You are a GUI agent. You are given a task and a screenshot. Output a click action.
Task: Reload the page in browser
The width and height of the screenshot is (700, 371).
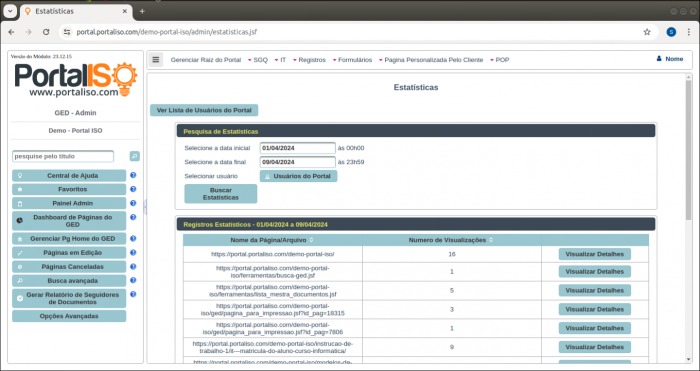46,32
